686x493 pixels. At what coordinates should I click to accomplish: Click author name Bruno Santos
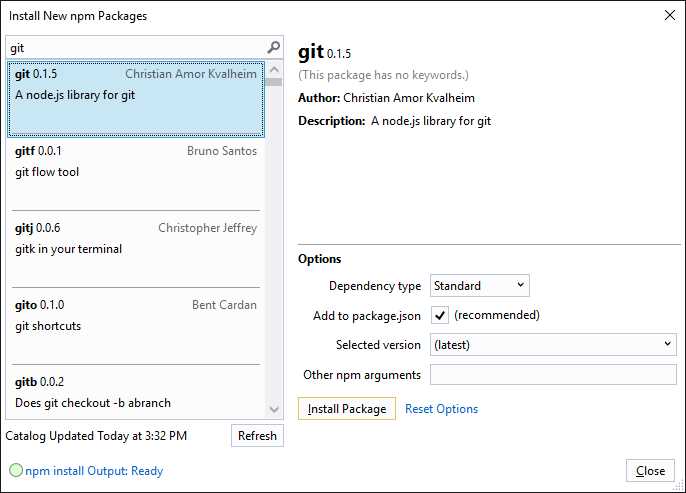[x=222, y=151]
